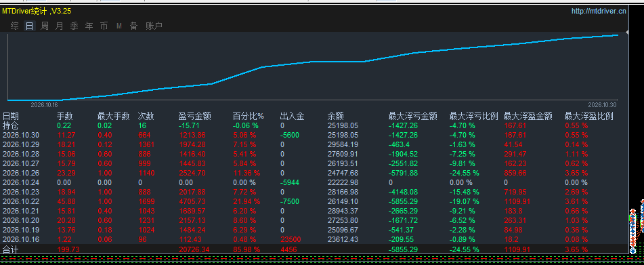Click the total lots value 199.73

point(68,249)
